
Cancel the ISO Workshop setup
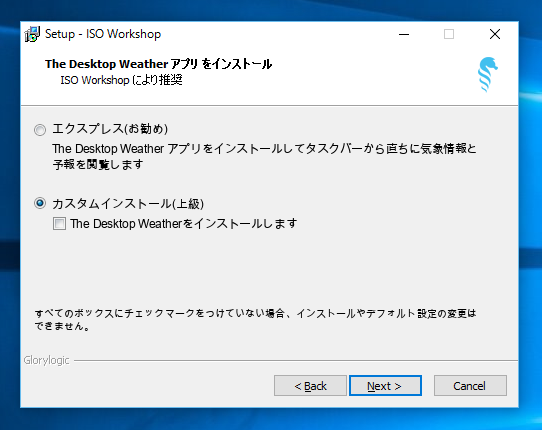(470, 385)
